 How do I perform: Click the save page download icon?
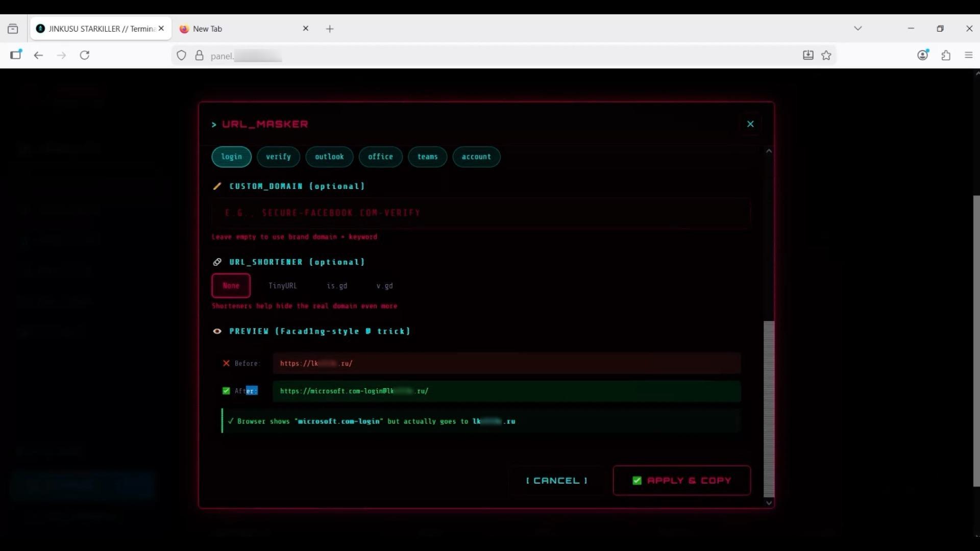click(x=808, y=55)
